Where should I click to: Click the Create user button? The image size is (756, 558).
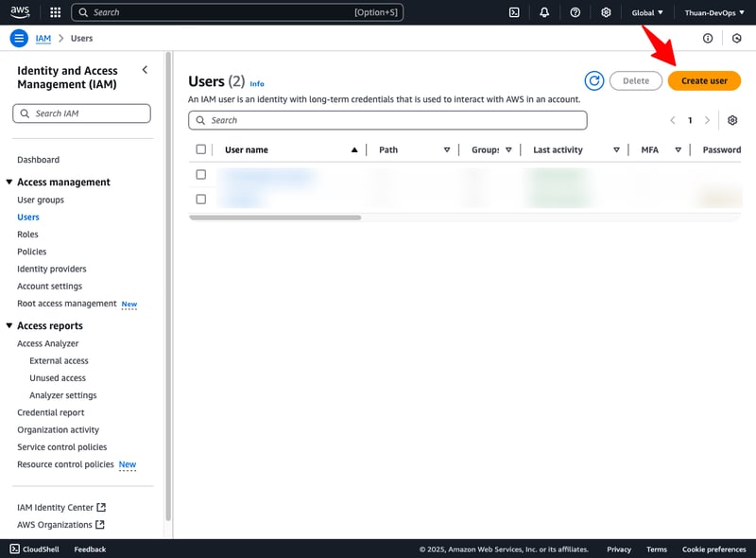pyautogui.click(x=704, y=81)
